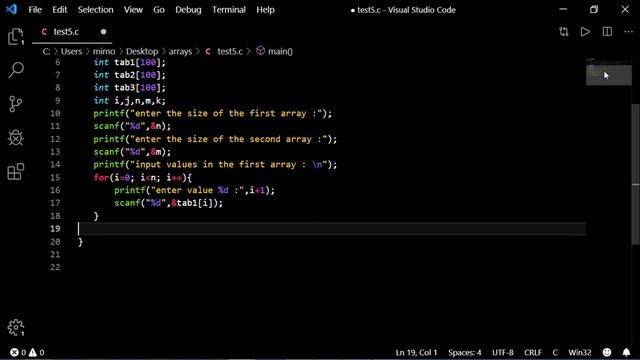Click the VS Code logo icon
The height and width of the screenshot is (360, 640).
click(x=11, y=9)
